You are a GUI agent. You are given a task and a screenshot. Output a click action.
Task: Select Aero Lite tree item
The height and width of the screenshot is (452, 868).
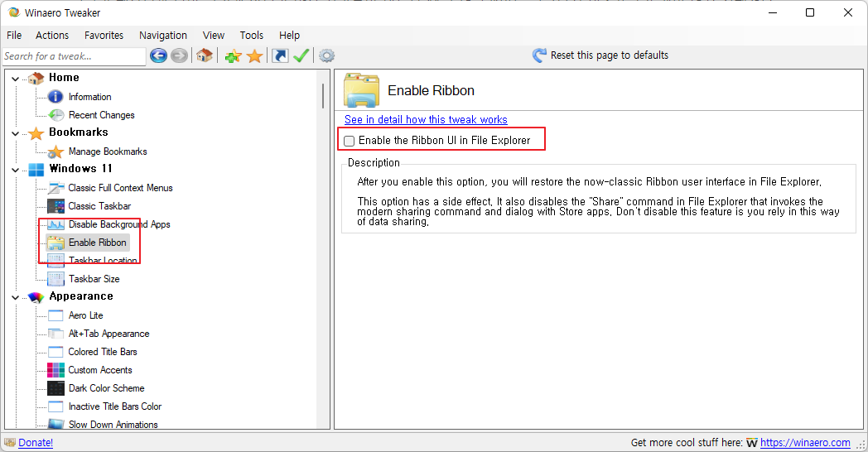[x=86, y=315]
